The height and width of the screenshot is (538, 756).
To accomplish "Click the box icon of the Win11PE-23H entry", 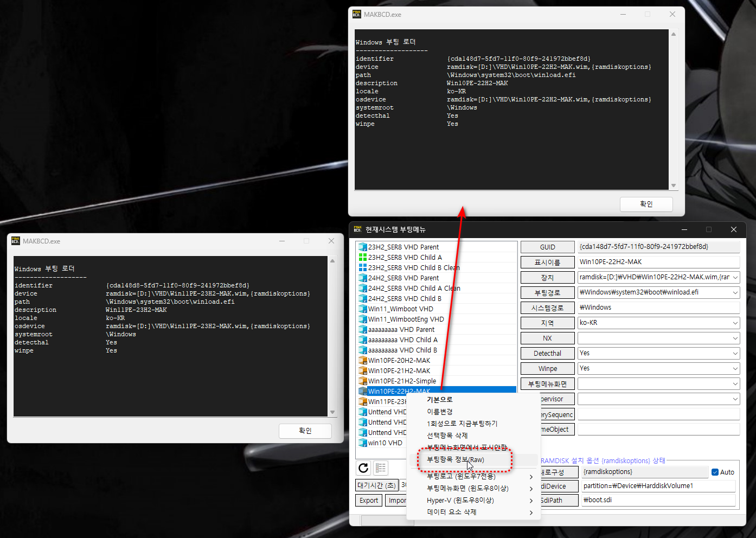I will pos(363,402).
